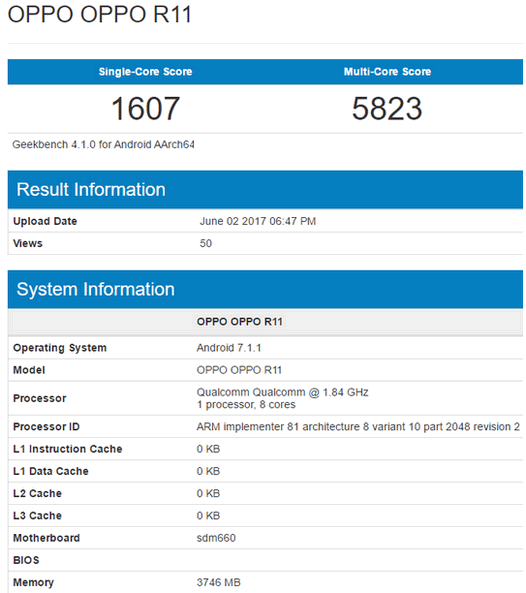Select the L2 Cache 0 KB value
Image resolution: width=526 pixels, height=593 pixels.
tap(208, 494)
